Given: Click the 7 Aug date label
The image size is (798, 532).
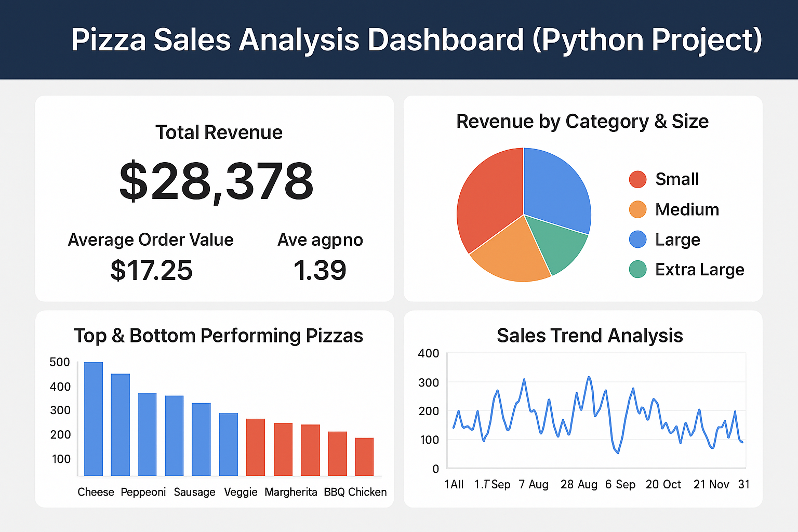Looking at the screenshot, I should coord(534,485).
